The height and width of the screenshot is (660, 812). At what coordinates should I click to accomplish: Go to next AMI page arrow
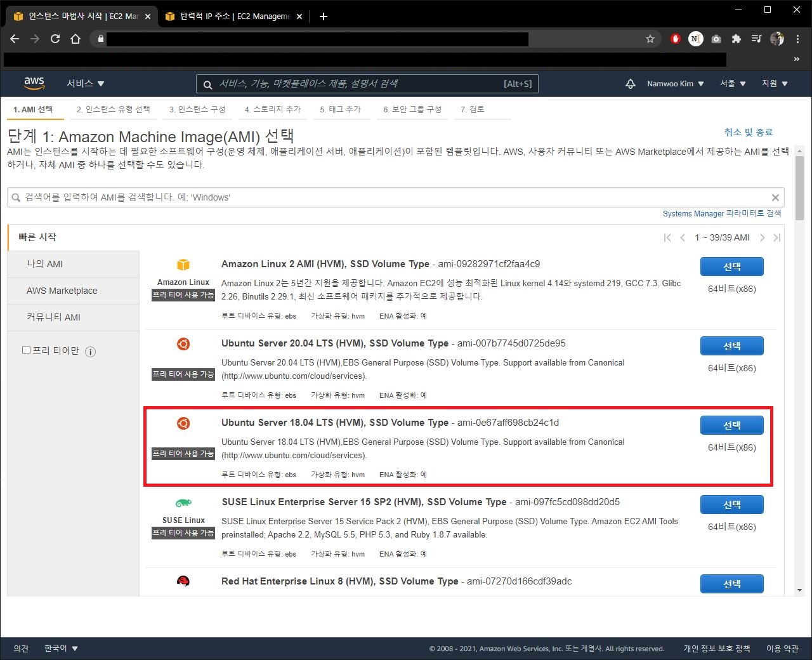pos(762,237)
